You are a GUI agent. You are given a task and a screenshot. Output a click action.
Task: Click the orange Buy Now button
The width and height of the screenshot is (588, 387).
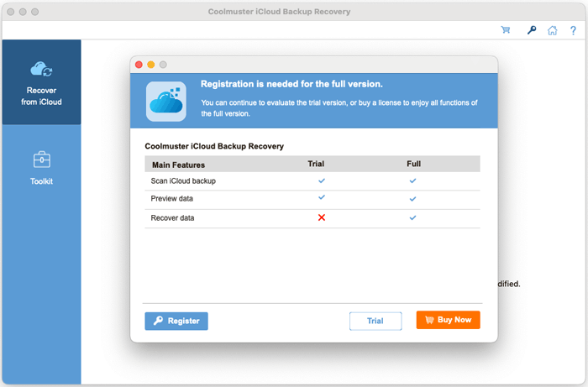(448, 320)
